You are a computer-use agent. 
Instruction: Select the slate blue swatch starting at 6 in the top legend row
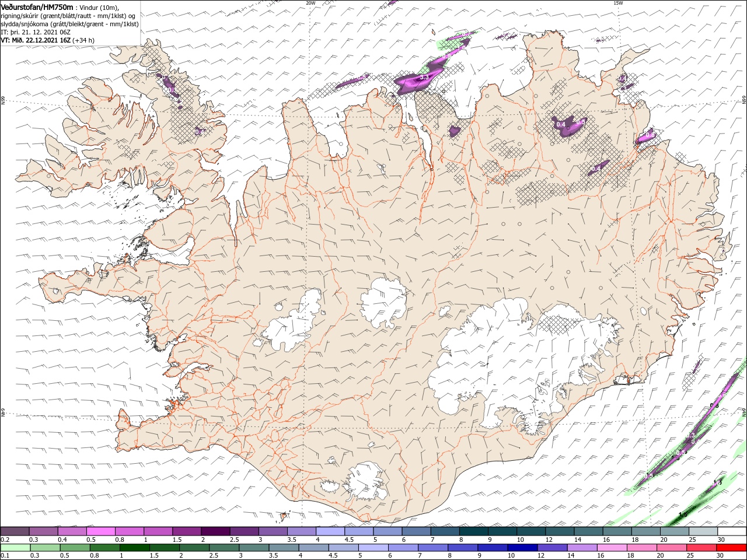(x=417, y=531)
